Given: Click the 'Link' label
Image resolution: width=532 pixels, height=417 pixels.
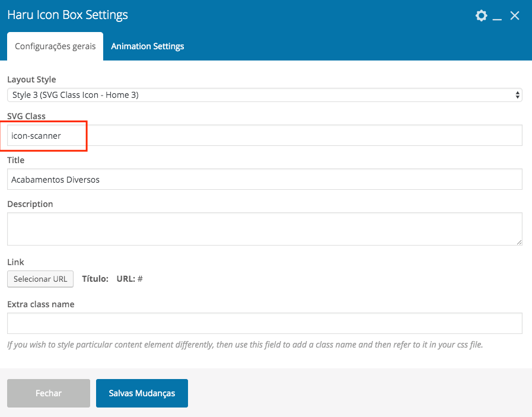Looking at the screenshot, I should click(x=15, y=262).
